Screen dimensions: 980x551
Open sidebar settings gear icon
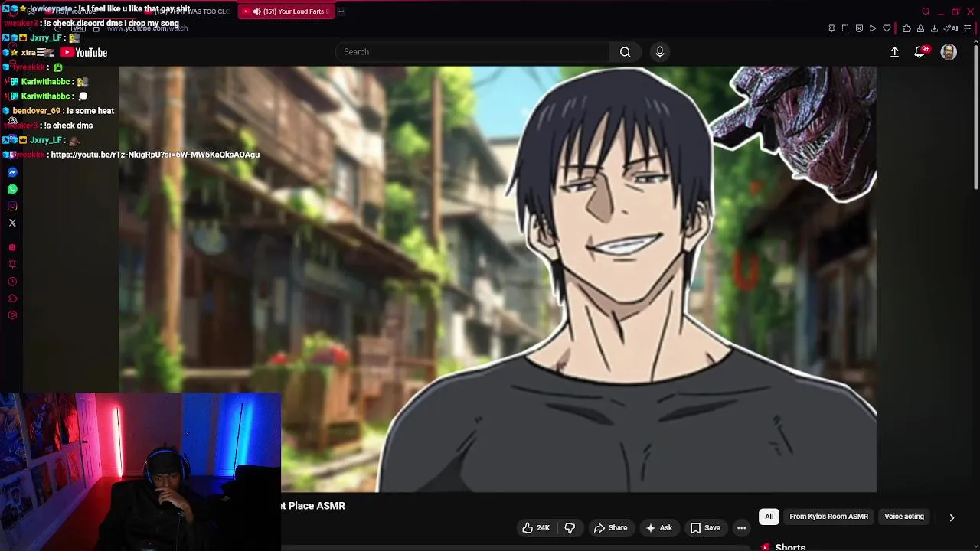12,315
